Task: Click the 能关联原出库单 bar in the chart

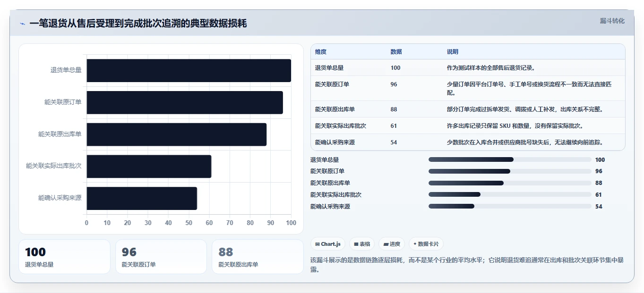Action: [x=176, y=134]
